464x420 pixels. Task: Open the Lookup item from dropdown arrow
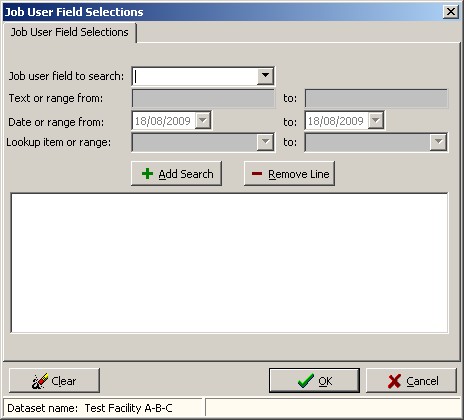[x=265, y=142]
